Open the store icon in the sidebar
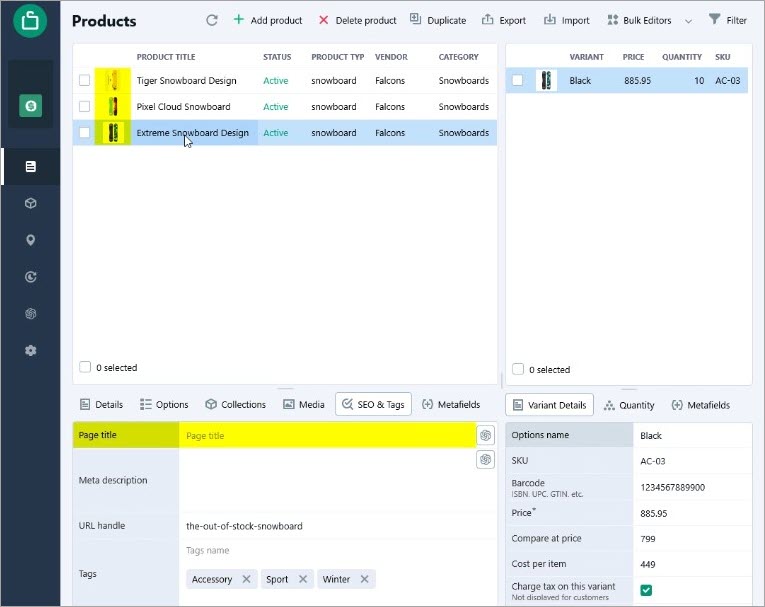 (30, 105)
